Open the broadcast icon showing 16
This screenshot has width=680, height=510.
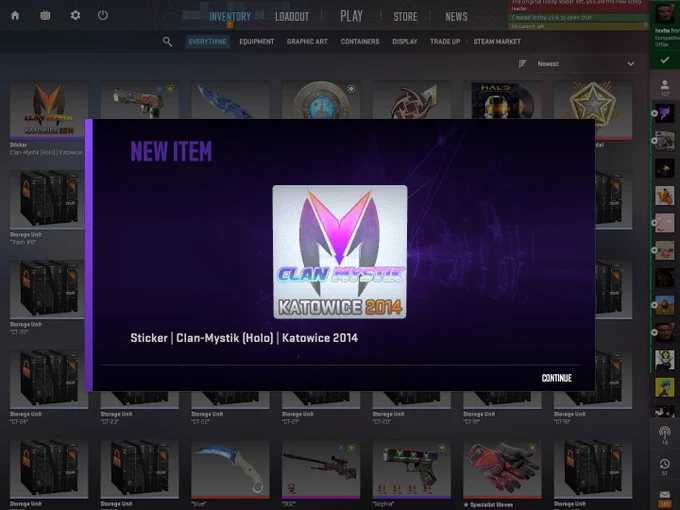pos(664,435)
